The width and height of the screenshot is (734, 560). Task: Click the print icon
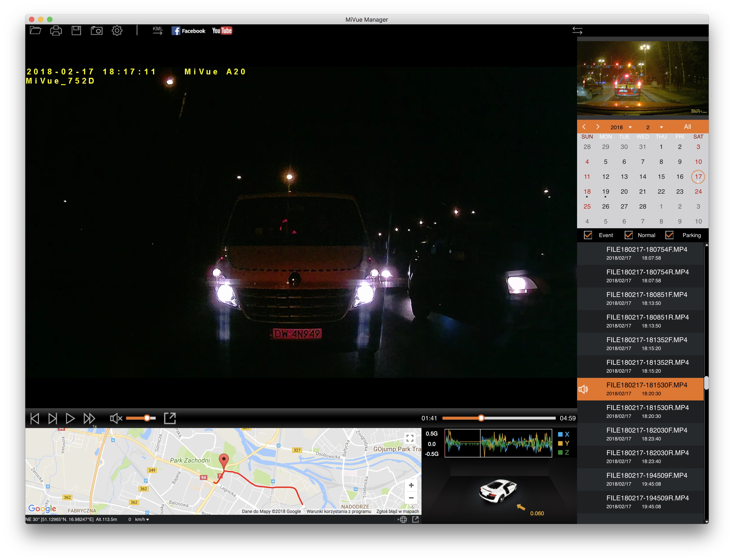pos(56,31)
